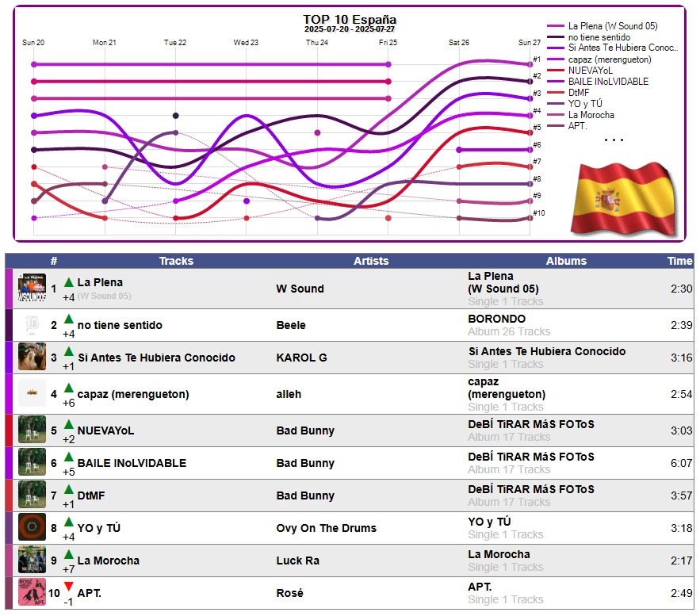Click the 6:07 time of BAILE INoLVIDABLE

point(681,463)
